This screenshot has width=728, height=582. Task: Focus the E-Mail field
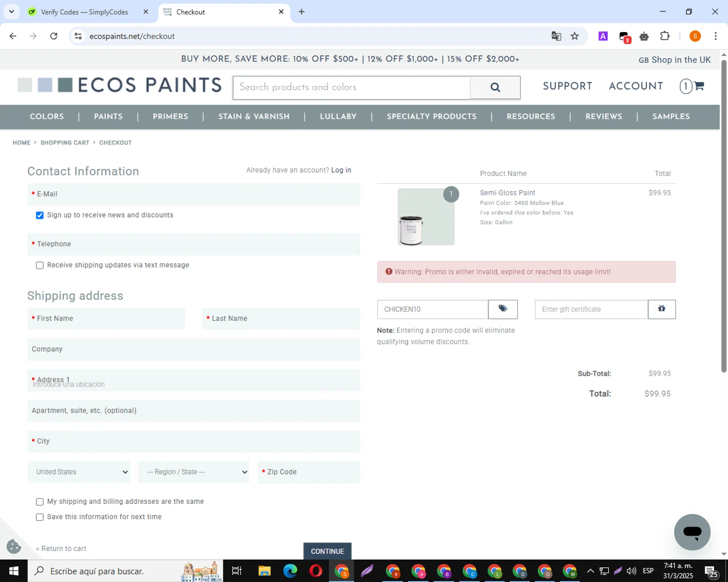[x=194, y=194]
